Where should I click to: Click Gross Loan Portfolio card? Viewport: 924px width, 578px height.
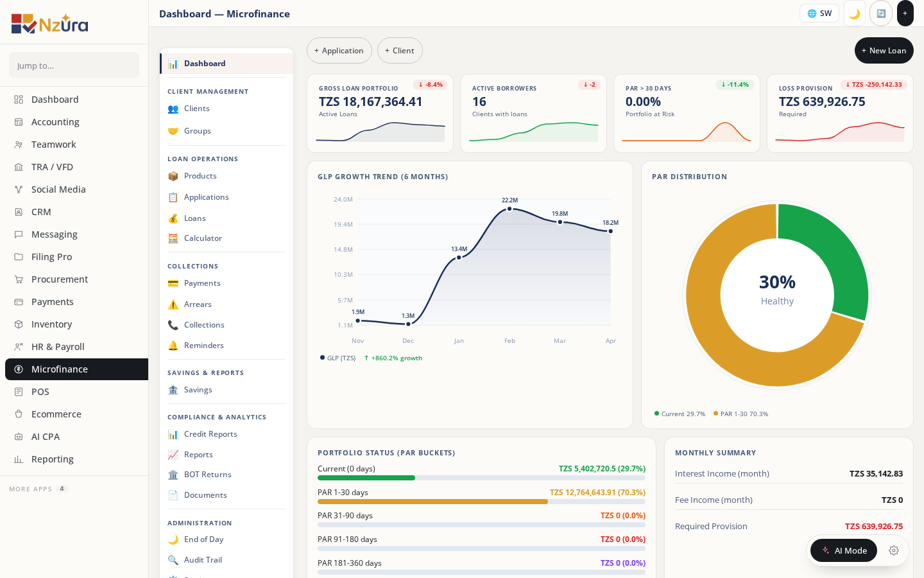[380, 113]
